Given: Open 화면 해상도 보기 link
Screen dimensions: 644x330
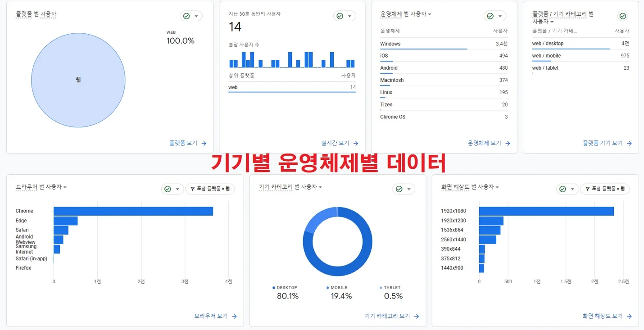Looking at the screenshot, I should pos(607,316).
